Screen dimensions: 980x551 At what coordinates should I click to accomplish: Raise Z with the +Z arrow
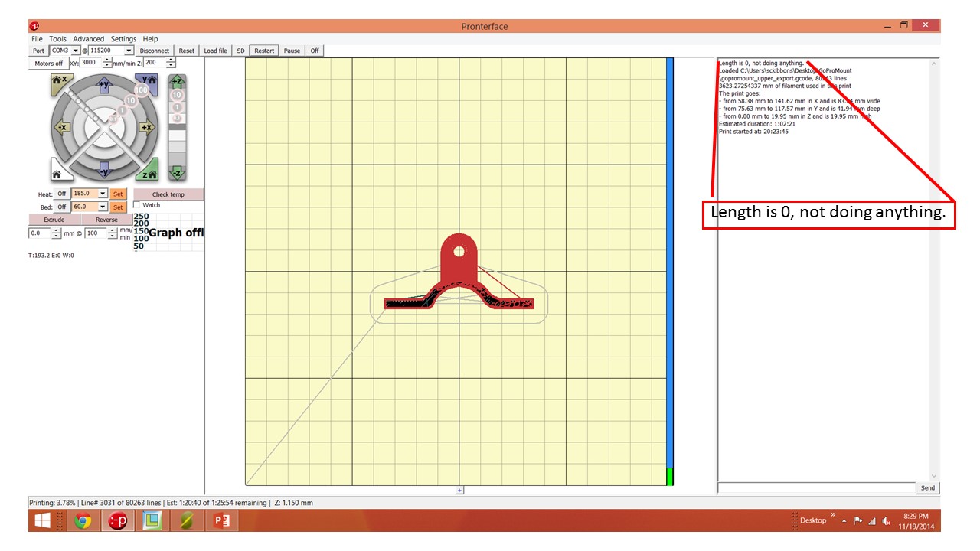(x=177, y=81)
